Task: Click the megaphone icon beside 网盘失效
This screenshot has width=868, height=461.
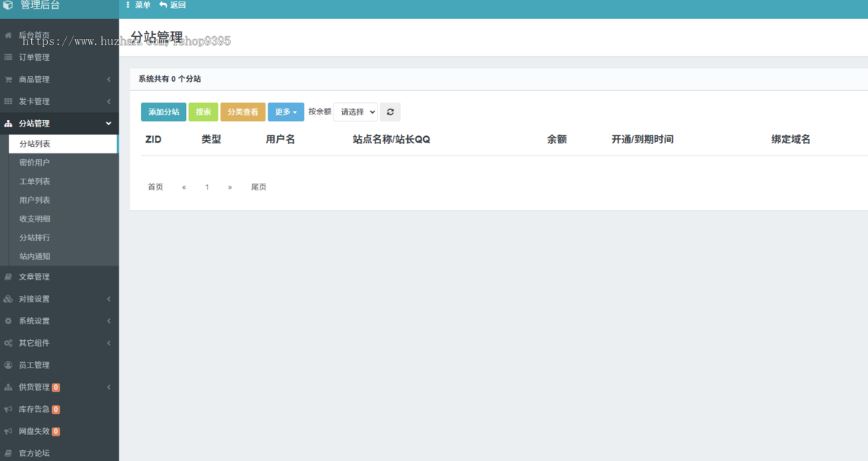Action: coord(8,431)
